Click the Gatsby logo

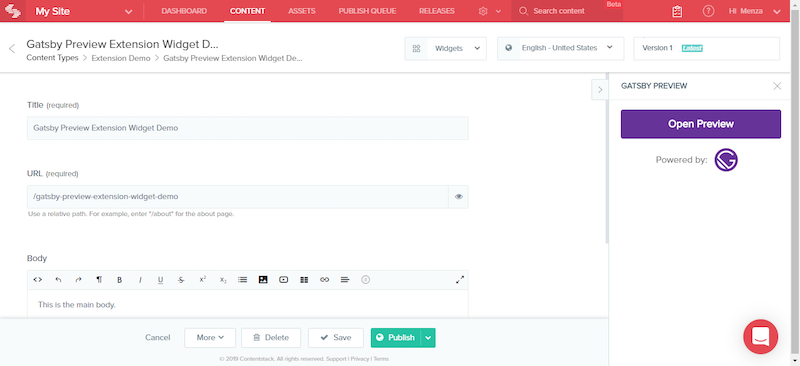pos(726,160)
